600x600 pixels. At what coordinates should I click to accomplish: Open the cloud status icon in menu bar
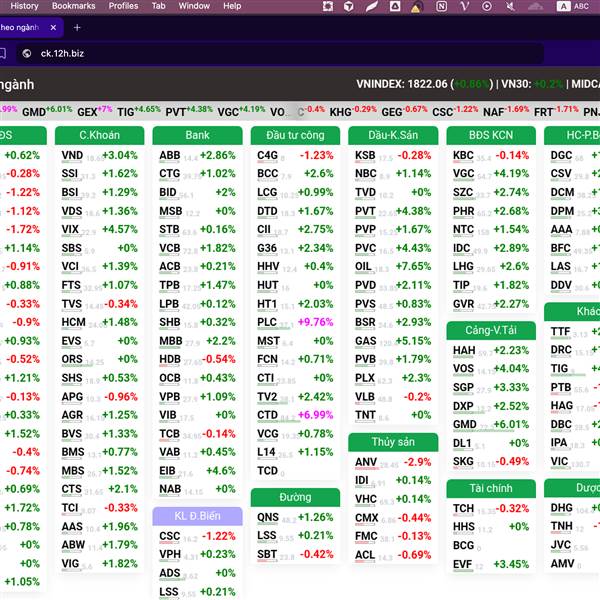point(535,6)
